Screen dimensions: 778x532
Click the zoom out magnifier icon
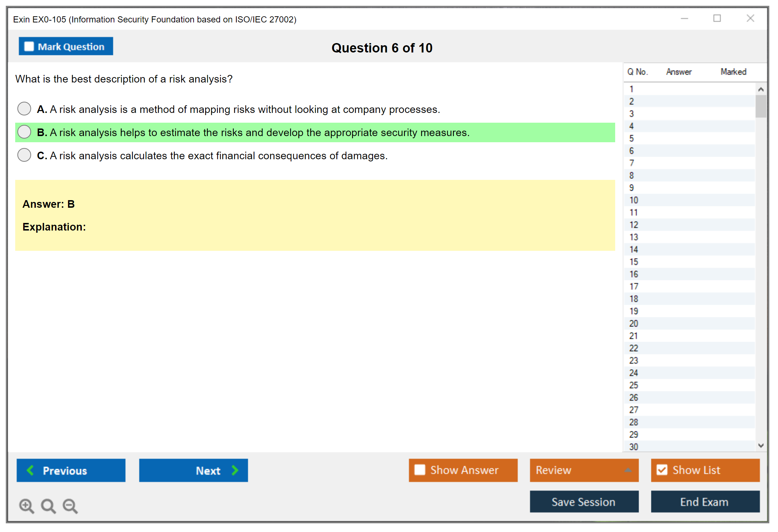70,506
